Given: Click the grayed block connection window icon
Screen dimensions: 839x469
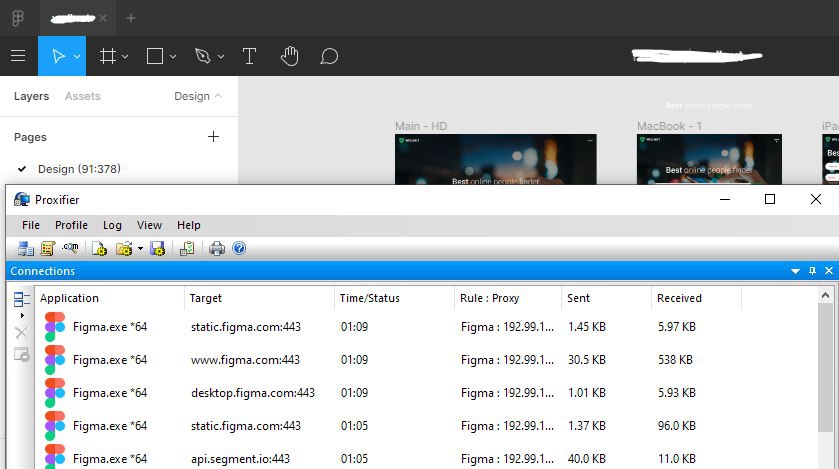Looking at the screenshot, I should [21, 355].
